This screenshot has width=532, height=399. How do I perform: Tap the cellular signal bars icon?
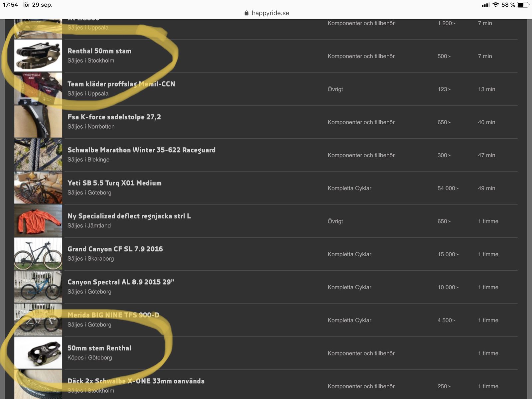[x=485, y=5]
